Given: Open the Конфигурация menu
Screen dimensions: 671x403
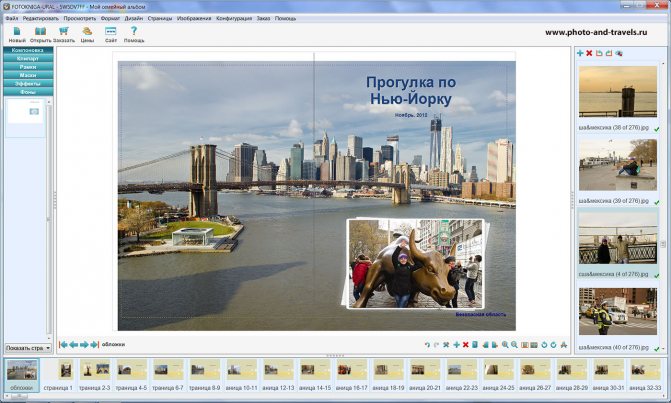Looking at the screenshot, I should [x=234, y=18].
